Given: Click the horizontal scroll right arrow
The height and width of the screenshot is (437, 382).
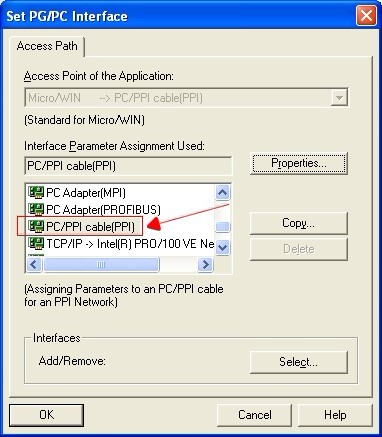Looking at the screenshot, I should coord(205,265).
